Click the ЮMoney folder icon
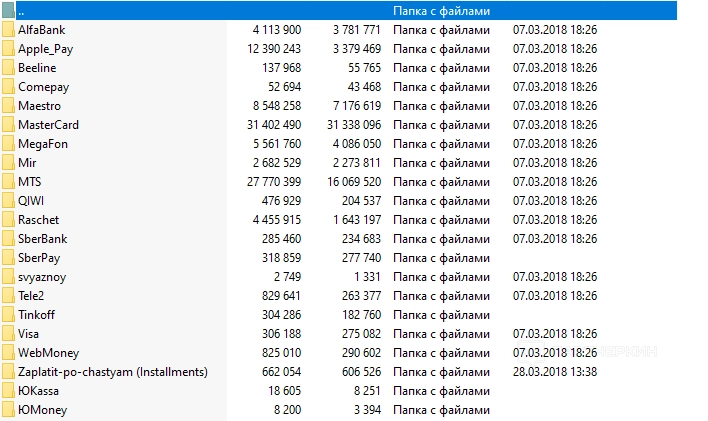 click(x=8, y=409)
